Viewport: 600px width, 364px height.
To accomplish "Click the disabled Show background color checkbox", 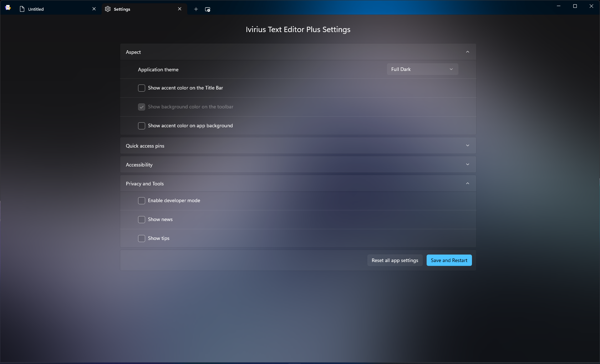I will (x=142, y=107).
